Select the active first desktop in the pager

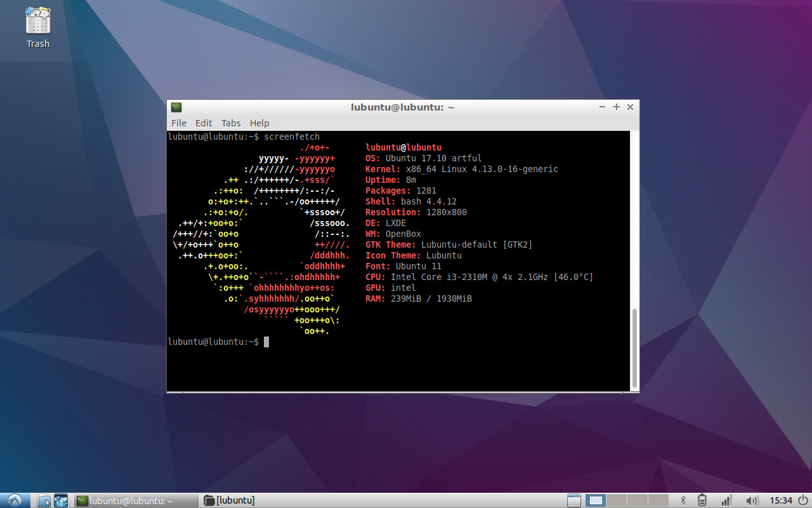pos(596,500)
